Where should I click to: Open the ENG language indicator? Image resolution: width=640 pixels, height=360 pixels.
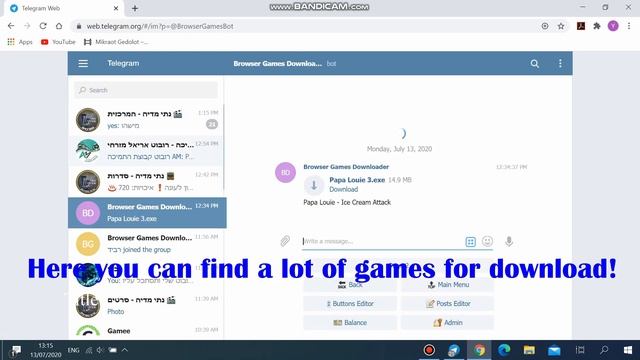[x=73, y=350]
